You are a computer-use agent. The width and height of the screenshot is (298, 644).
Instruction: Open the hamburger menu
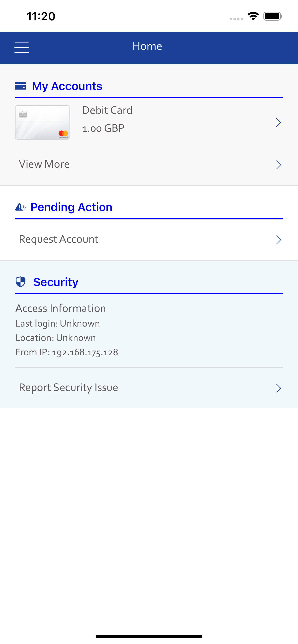pos(22,47)
